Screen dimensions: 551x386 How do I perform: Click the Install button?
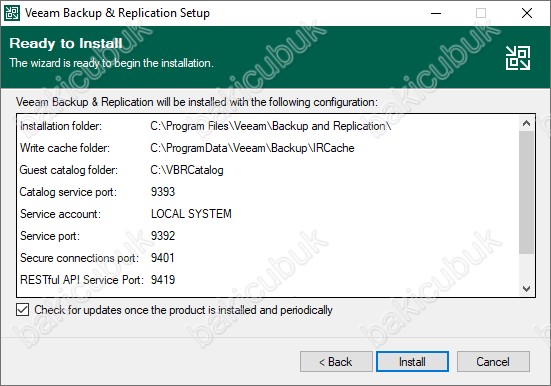coord(412,361)
